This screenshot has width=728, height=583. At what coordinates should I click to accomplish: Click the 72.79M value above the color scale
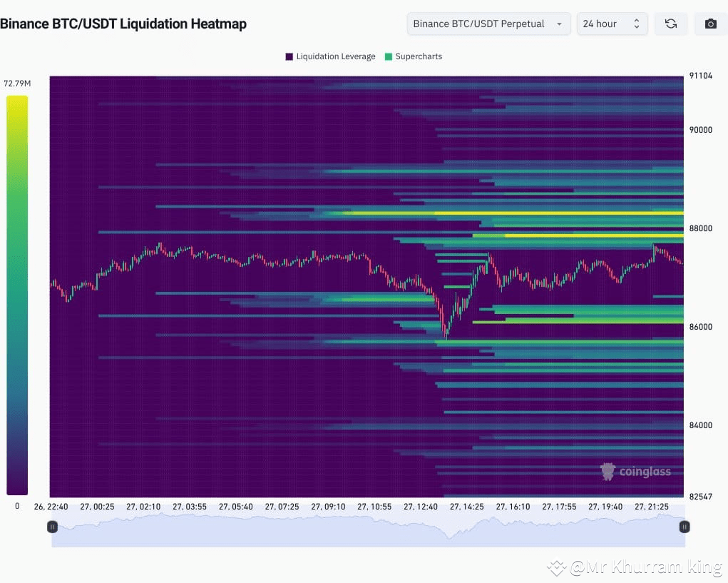[x=16, y=83]
